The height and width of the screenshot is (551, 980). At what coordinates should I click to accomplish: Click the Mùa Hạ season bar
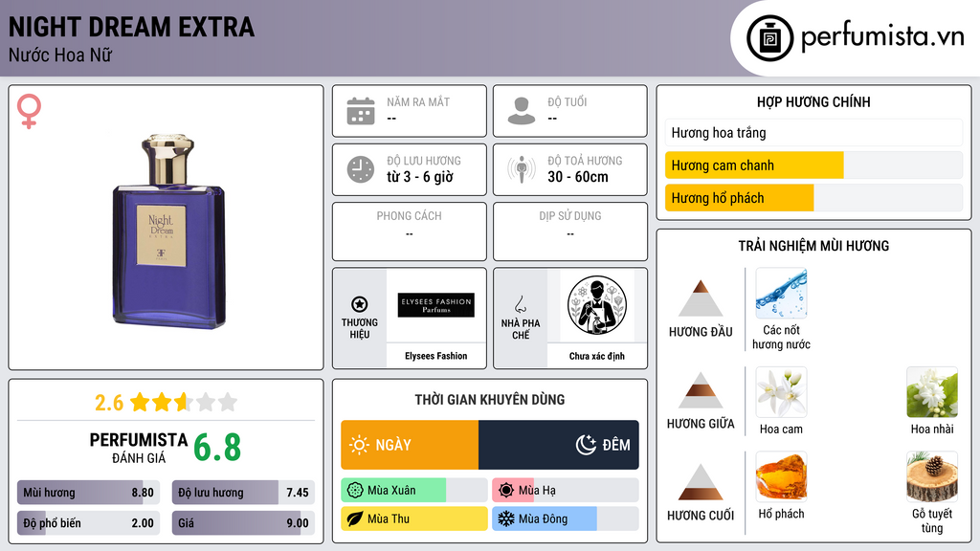point(566,491)
